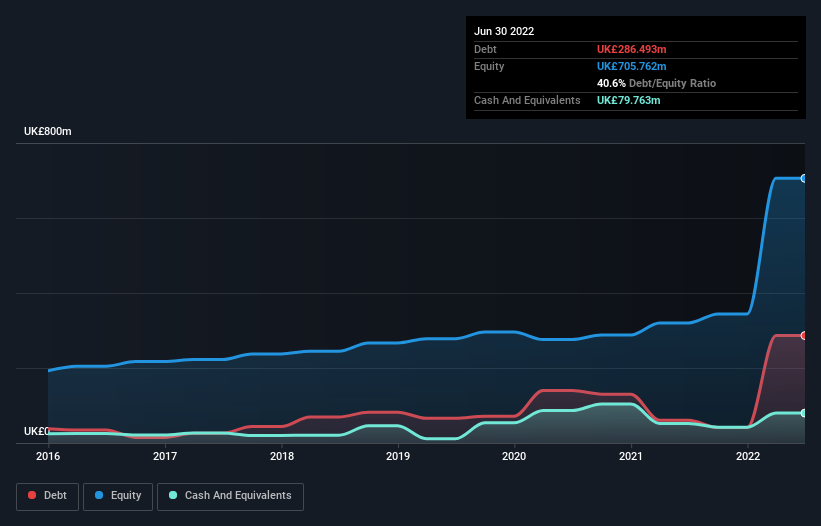
Task: Click the UK£705.762m equity value
Action: click(x=631, y=66)
